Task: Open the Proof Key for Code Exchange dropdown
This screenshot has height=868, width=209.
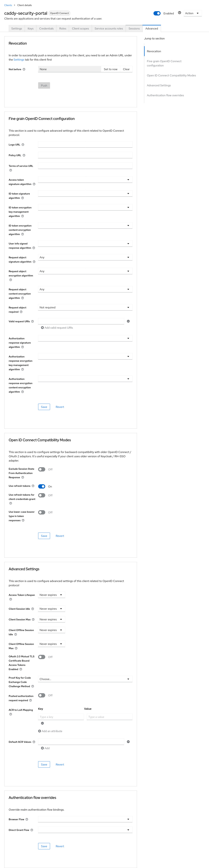Action: click(x=85, y=679)
